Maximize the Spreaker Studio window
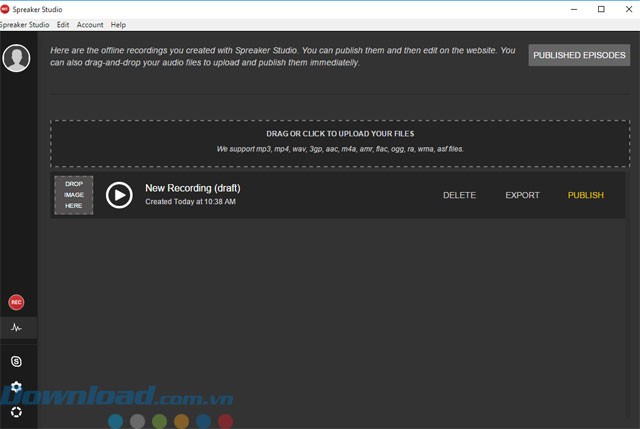The image size is (640, 429). pyautogui.click(x=600, y=9)
